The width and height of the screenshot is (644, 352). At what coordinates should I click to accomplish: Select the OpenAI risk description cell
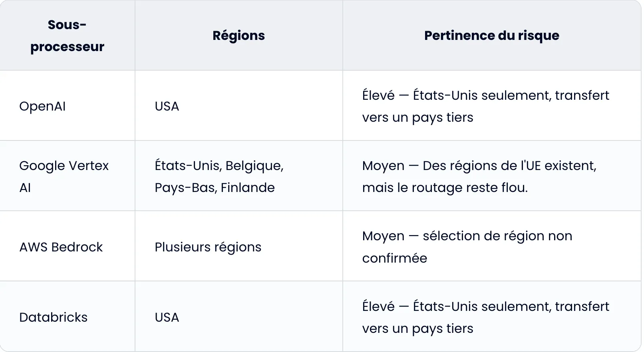pyautogui.click(x=485, y=106)
